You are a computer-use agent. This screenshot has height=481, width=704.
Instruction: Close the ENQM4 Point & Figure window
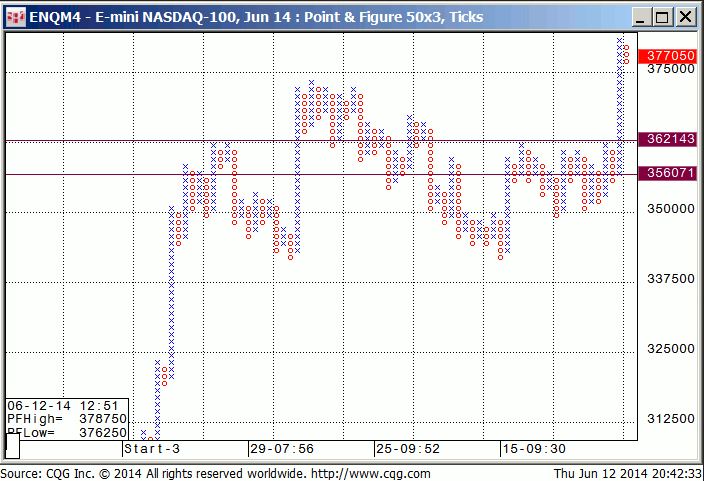[x=685, y=17]
